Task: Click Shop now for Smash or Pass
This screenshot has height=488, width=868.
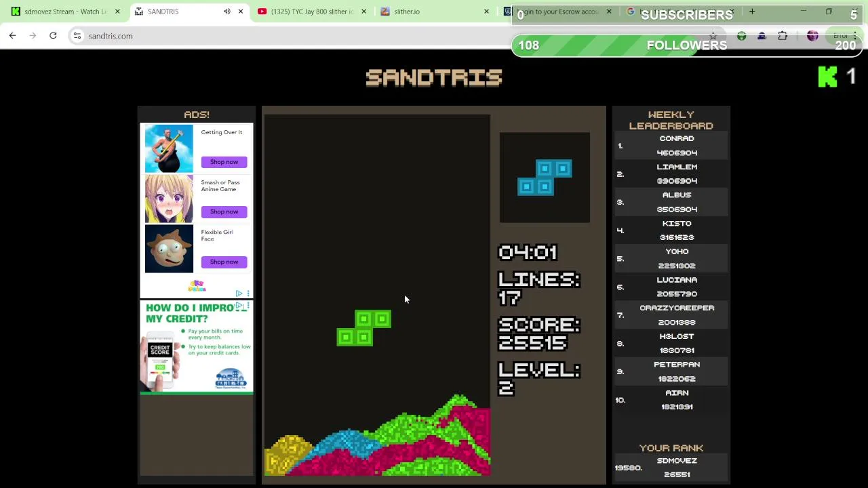Action: pos(224,211)
